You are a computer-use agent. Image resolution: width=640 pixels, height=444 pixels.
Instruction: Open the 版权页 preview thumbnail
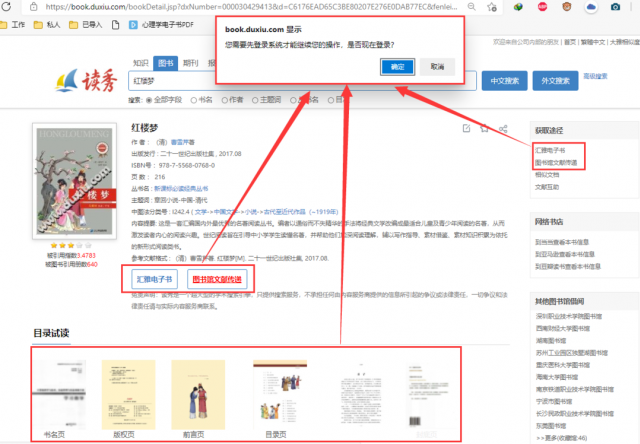(129, 395)
